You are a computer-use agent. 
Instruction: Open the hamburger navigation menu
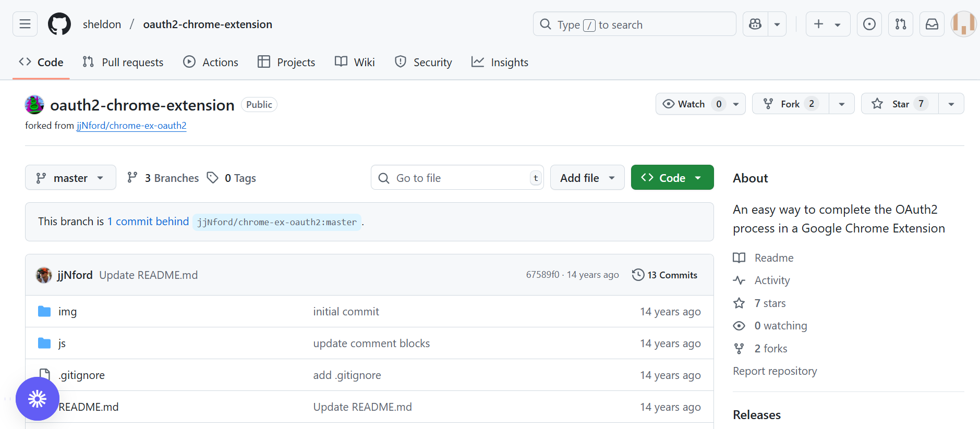click(25, 24)
